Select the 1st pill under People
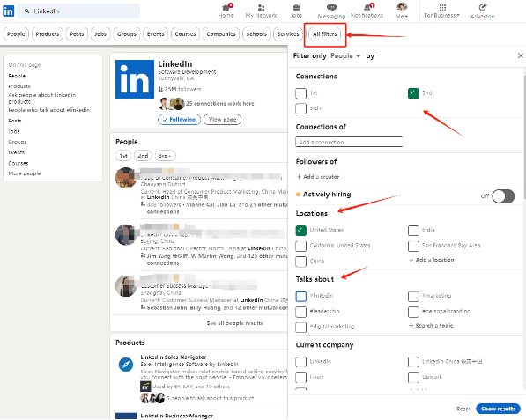This screenshot has height=420, width=526. [x=123, y=156]
